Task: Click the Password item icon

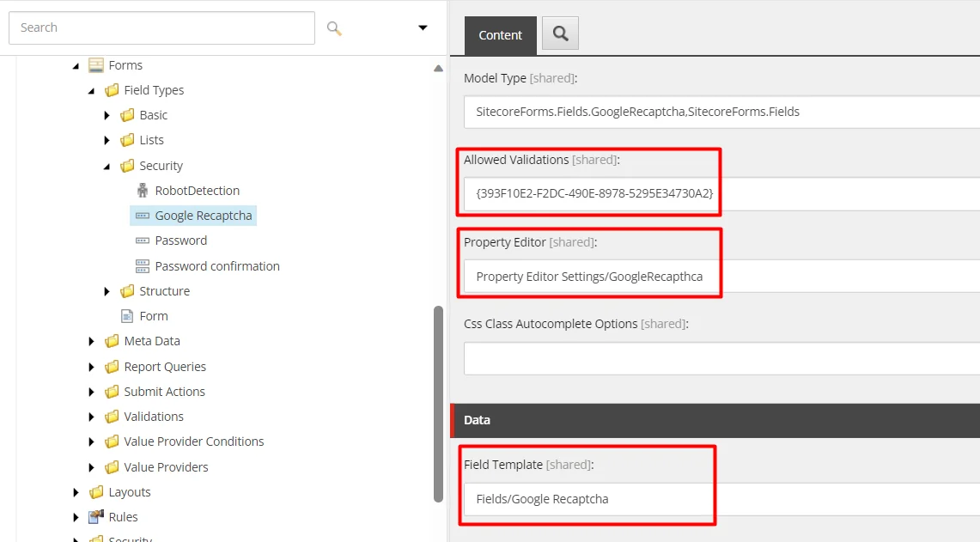Action: (143, 241)
